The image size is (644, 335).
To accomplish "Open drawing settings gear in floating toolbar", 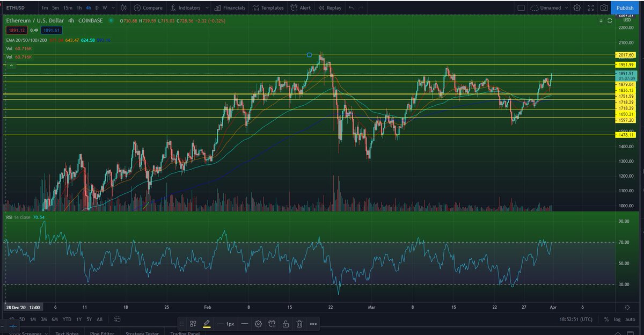I will click(x=258, y=324).
